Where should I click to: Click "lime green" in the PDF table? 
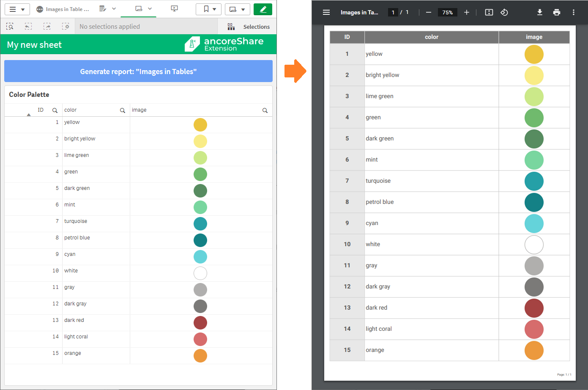(380, 96)
